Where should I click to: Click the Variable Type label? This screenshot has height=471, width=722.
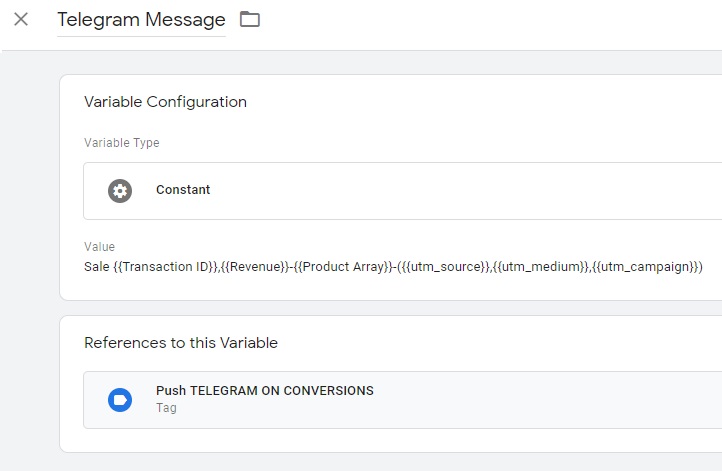point(121,143)
